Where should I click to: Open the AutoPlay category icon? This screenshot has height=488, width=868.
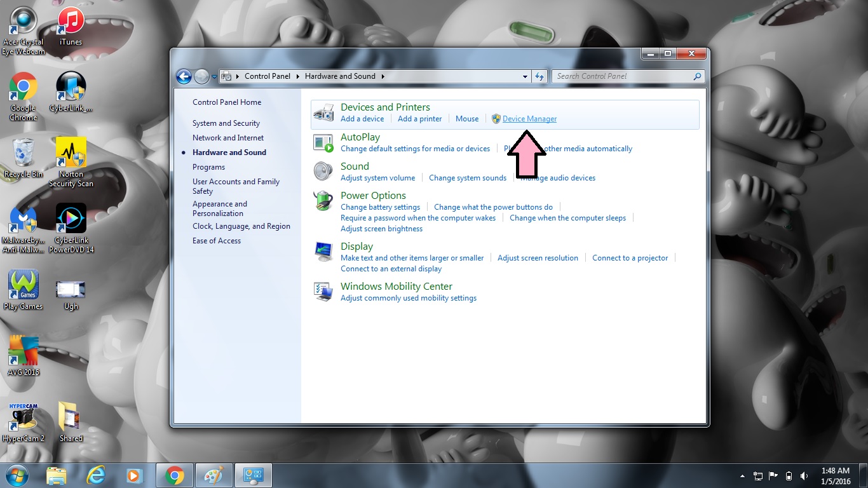click(323, 143)
